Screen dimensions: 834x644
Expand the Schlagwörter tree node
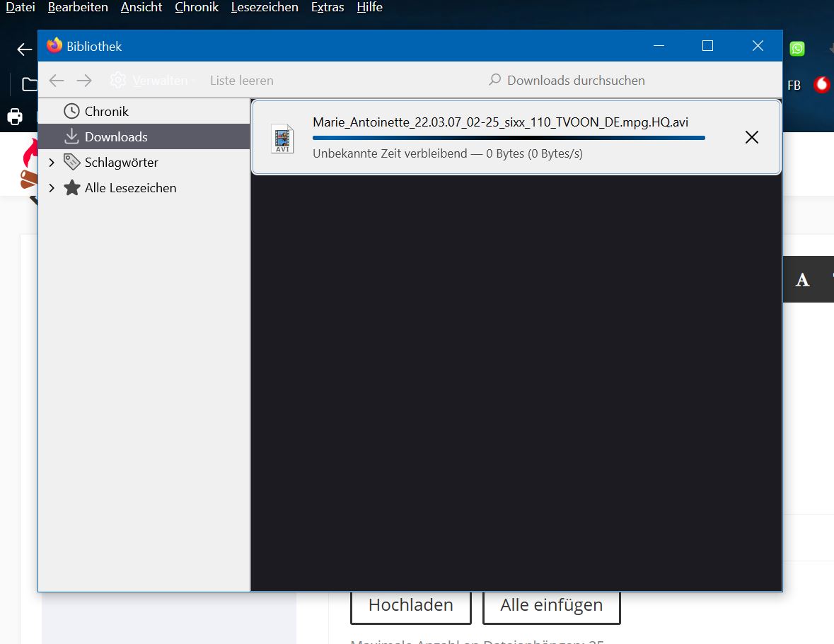[51, 163]
